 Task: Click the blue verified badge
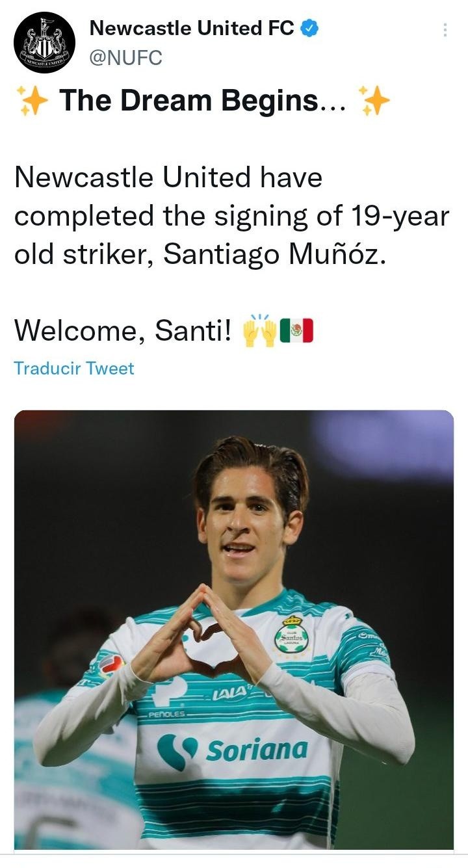(x=309, y=28)
